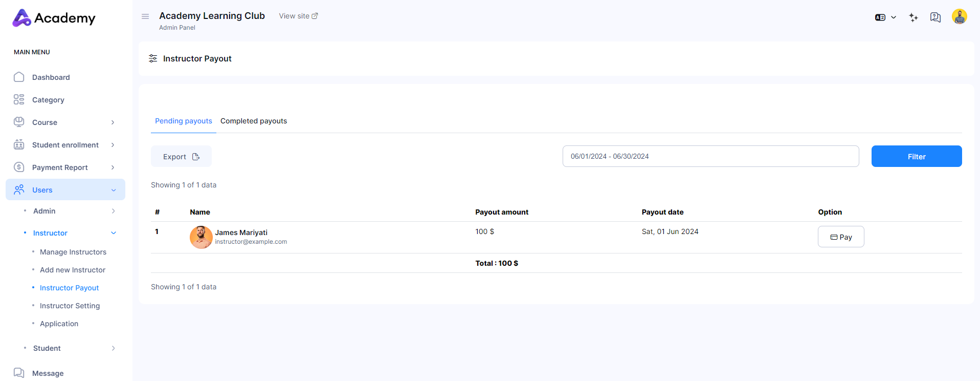The height and width of the screenshot is (381, 980).
Task: Open the help chat icon in header
Action: 935,17
